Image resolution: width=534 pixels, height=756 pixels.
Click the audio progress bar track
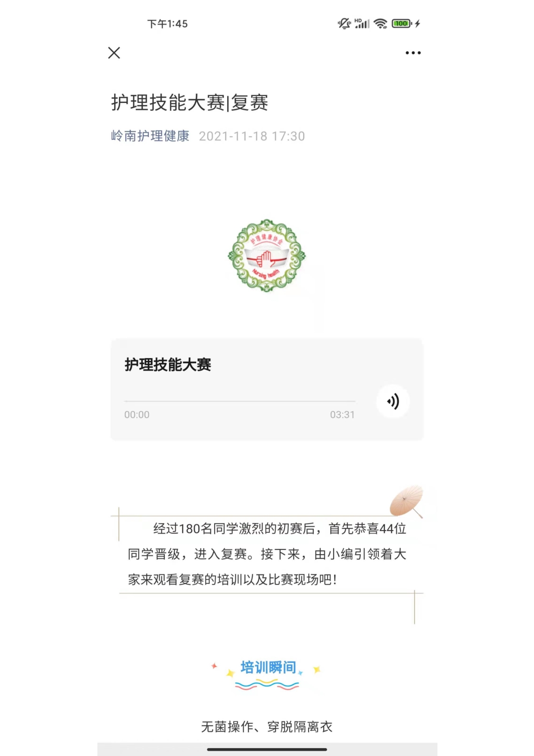[x=240, y=401]
